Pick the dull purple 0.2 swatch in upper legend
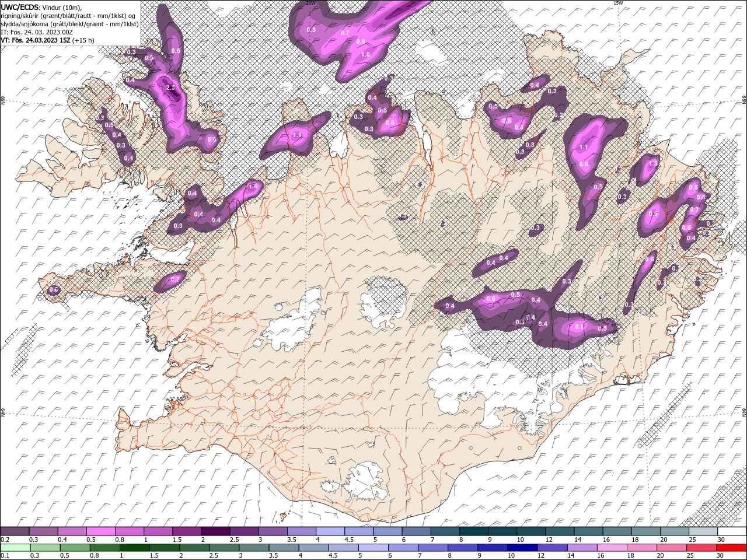Screen dimensions: 747x560 pos(15,531)
